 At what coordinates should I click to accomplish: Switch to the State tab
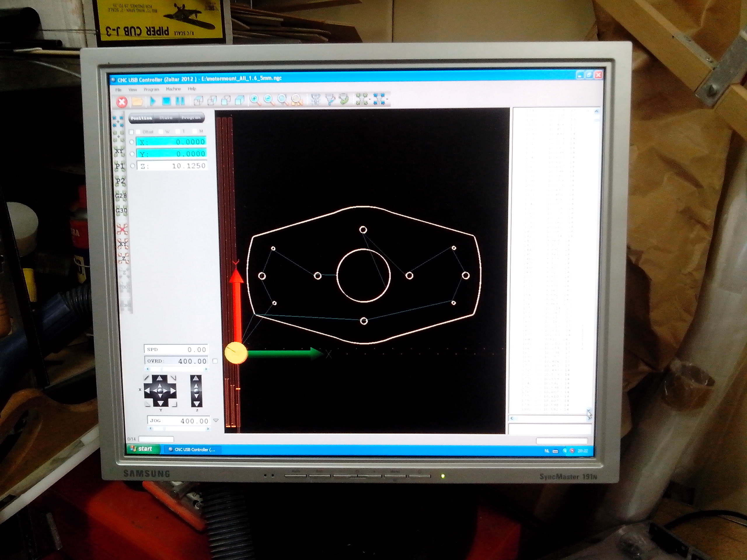[166, 118]
